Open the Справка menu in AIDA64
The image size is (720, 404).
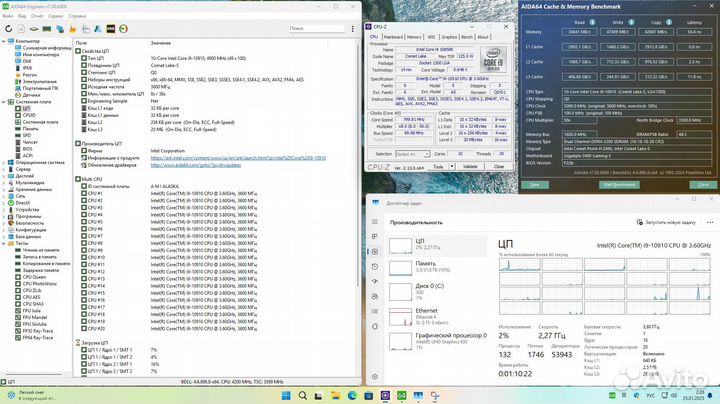pos(77,16)
